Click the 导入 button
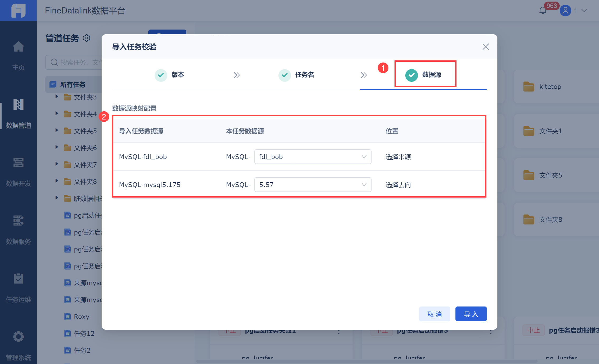The height and width of the screenshot is (364, 599). (x=471, y=314)
